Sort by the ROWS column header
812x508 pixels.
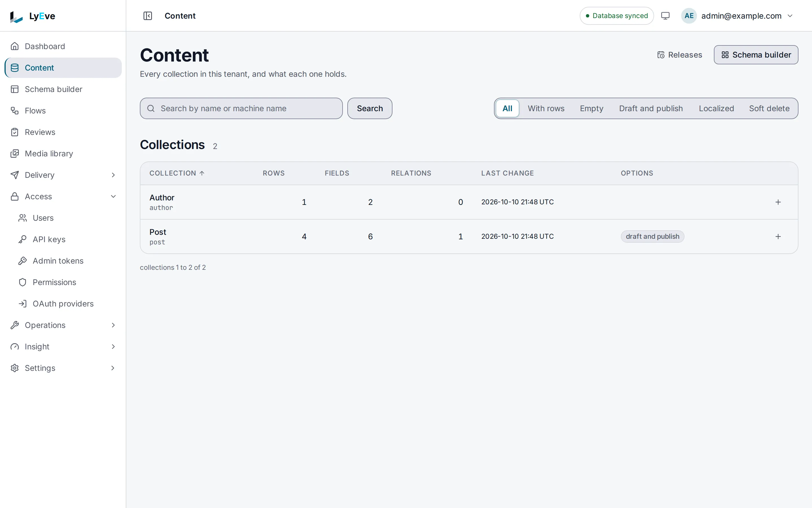coord(273,173)
